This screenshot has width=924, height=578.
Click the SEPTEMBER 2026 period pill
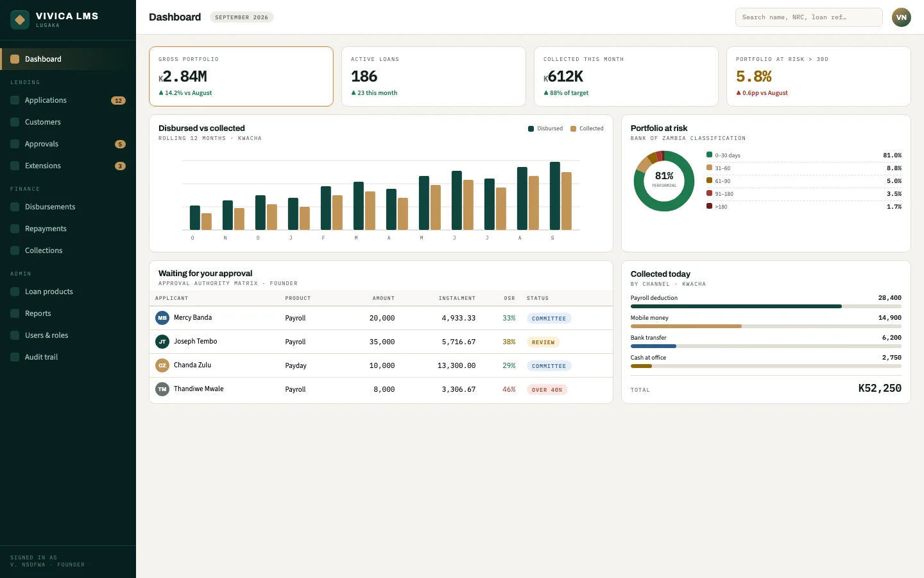(x=241, y=17)
